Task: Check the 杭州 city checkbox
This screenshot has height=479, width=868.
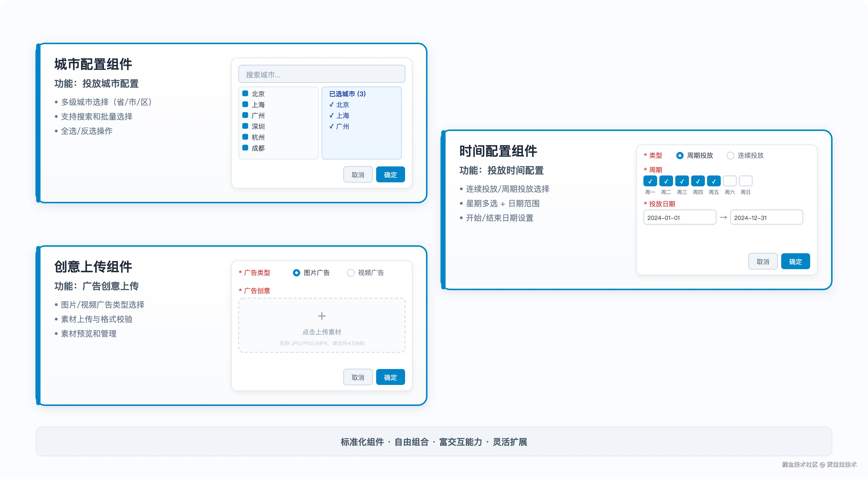Action: point(245,137)
